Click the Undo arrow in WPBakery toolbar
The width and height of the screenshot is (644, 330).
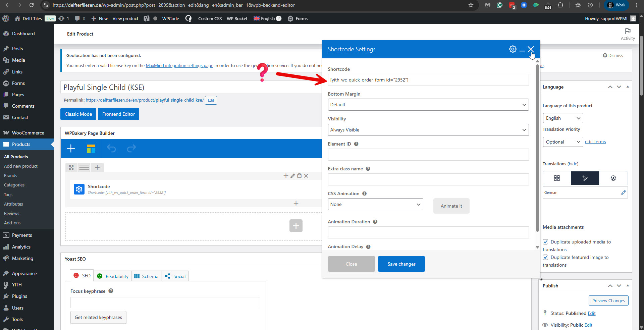(111, 148)
